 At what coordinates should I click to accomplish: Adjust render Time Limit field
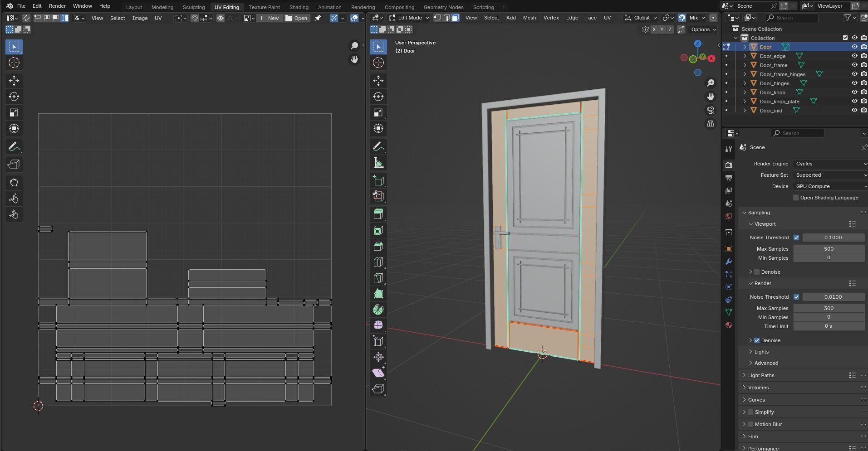[x=829, y=326]
